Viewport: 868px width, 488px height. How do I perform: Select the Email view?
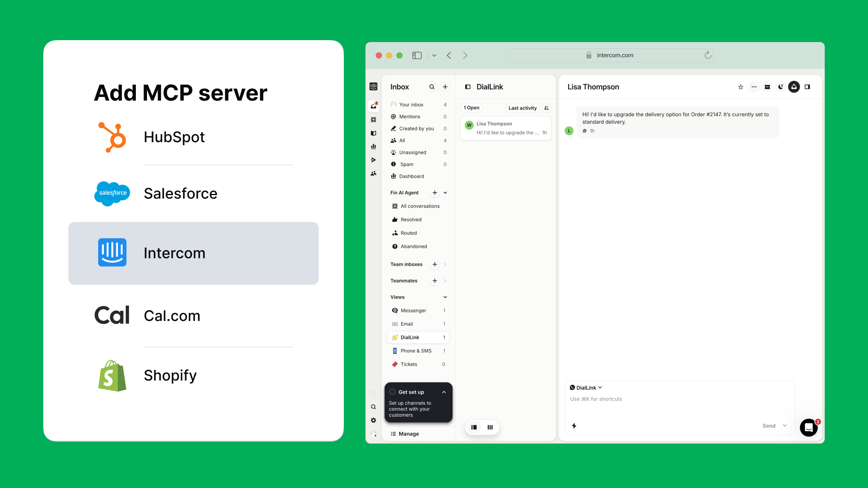point(406,324)
